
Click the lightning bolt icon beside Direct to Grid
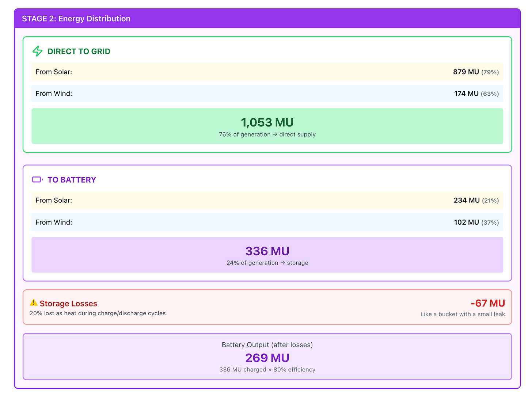pyautogui.click(x=38, y=51)
